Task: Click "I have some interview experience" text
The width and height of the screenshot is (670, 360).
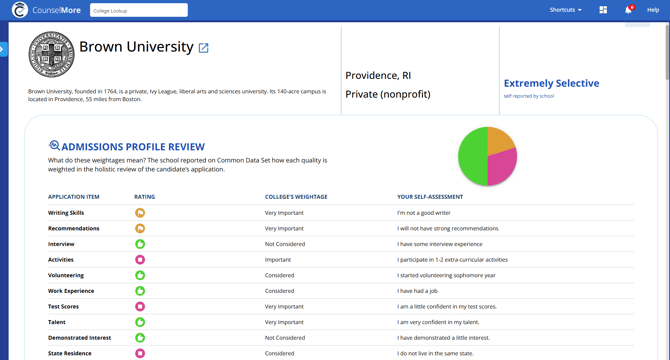Action: (x=439, y=244)
